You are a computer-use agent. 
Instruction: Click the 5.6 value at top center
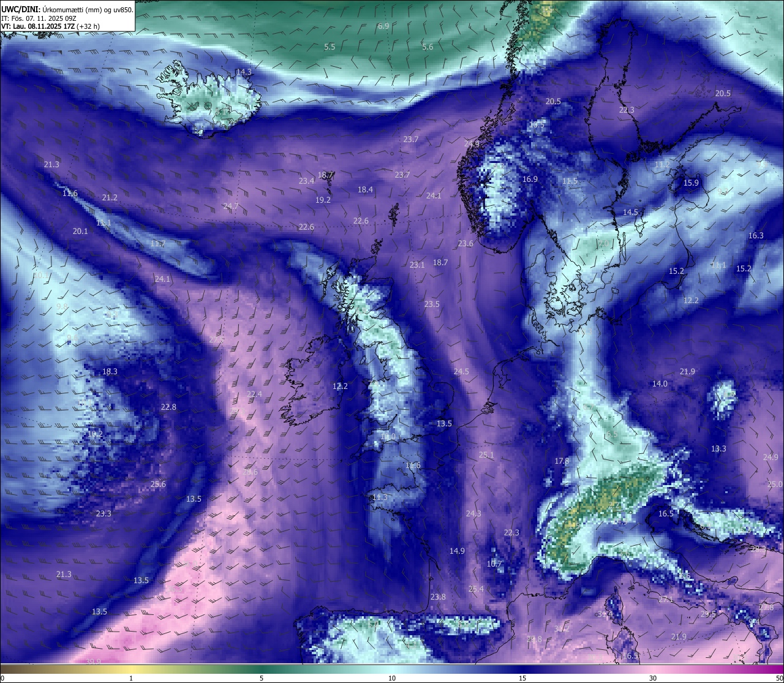point(428,47)
